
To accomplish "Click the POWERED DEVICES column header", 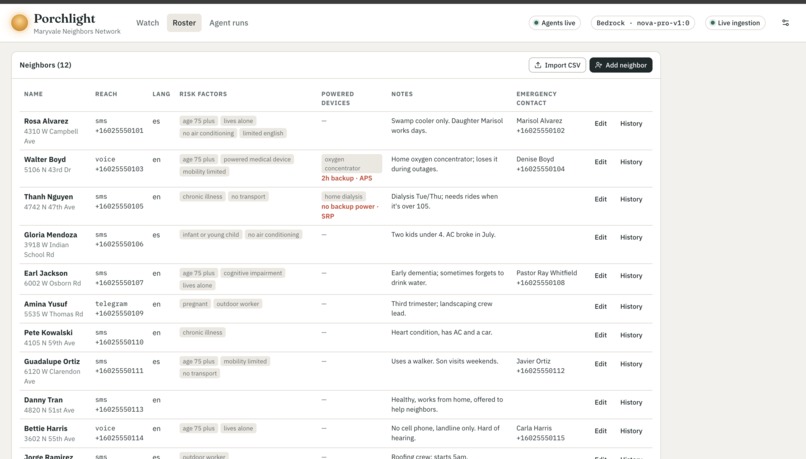I will (x=338, y=99).
